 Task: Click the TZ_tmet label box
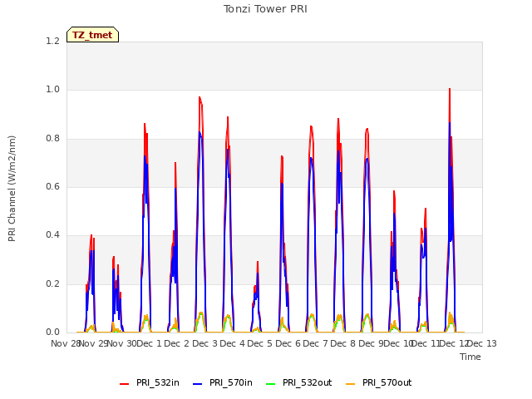92,35
